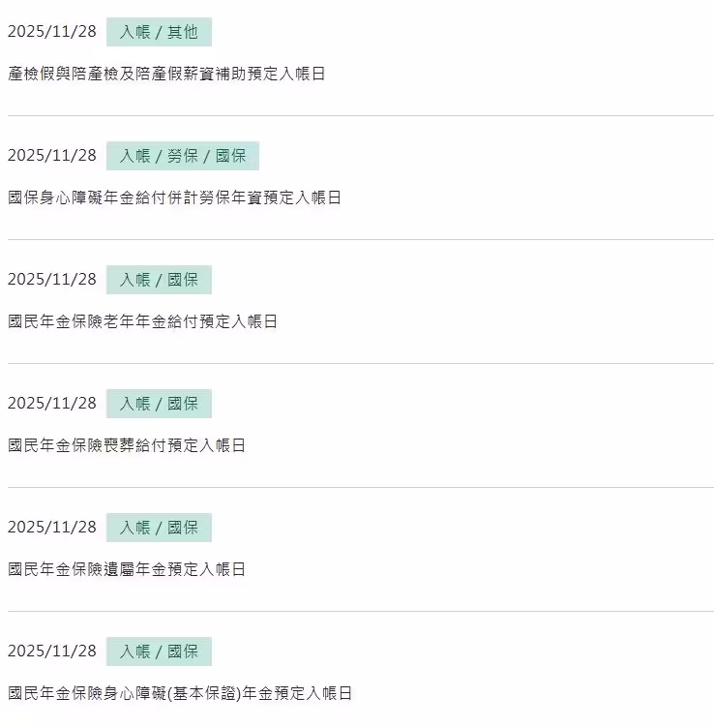
Task: Open 國民年金保險喪葬給付預定入帳日 entry
Action: coord(127,445)
